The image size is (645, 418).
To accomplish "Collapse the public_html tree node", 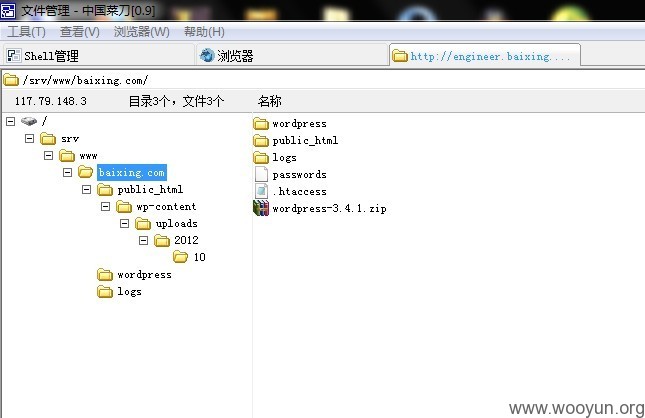I will pyautogui.click(x=86, y=189).
